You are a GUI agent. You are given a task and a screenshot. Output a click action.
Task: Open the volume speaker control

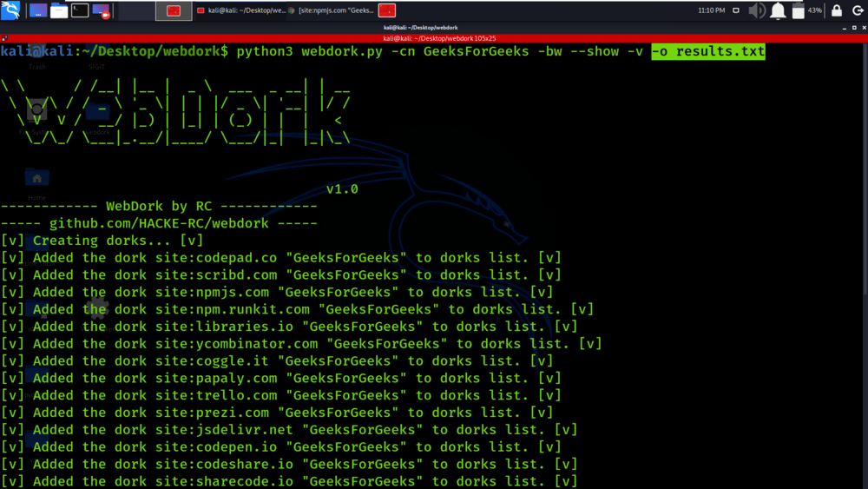pos(757,10)
